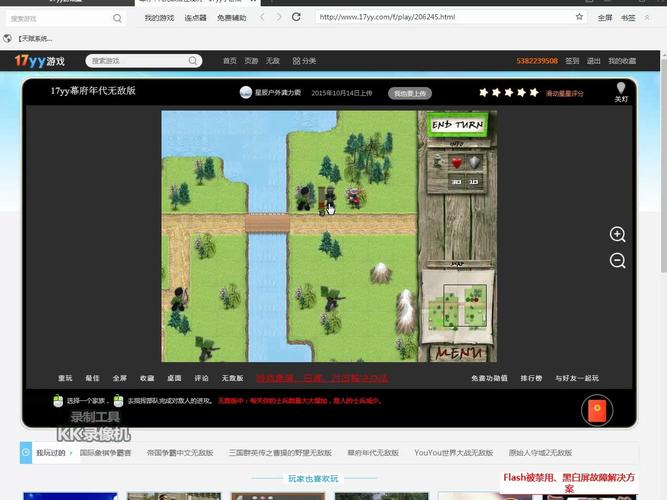Viewport: 667px width, 500px height.
Task: Click 全屏 below the game
Action: (x=120, y=378)
